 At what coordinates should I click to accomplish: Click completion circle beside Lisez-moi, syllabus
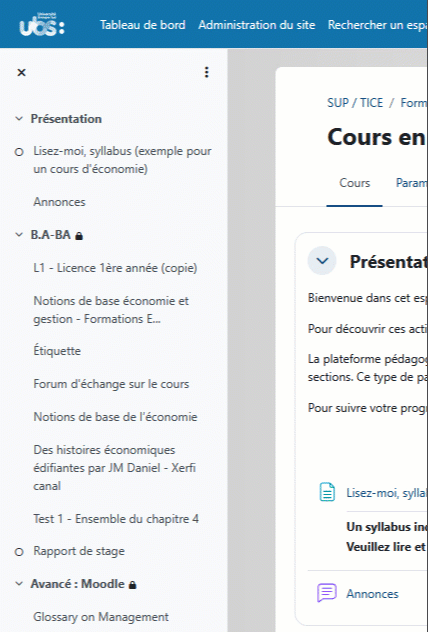[19, 152]
